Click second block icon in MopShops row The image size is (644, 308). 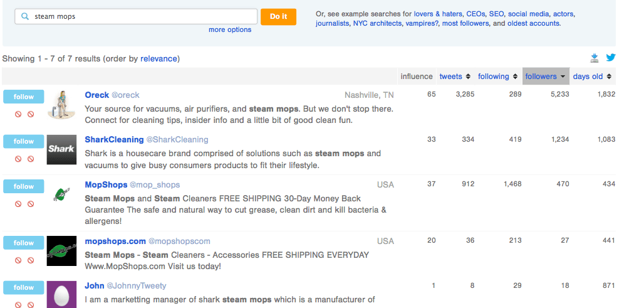point(31,204)
